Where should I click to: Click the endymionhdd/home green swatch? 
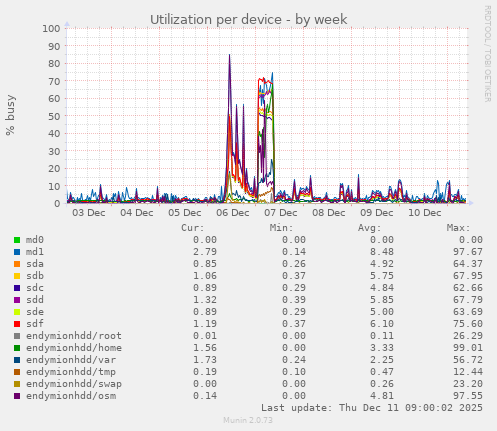coord(17,348)
